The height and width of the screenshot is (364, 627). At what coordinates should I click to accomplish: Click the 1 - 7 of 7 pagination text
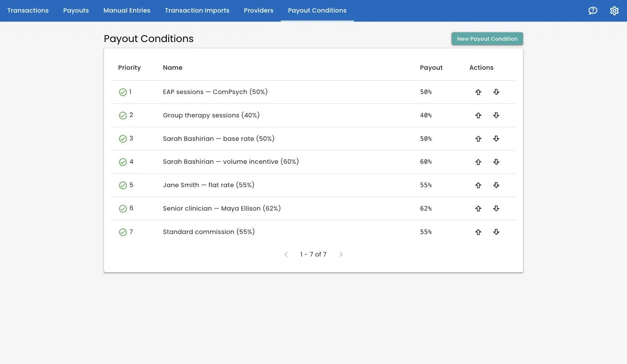pos(313,254)
